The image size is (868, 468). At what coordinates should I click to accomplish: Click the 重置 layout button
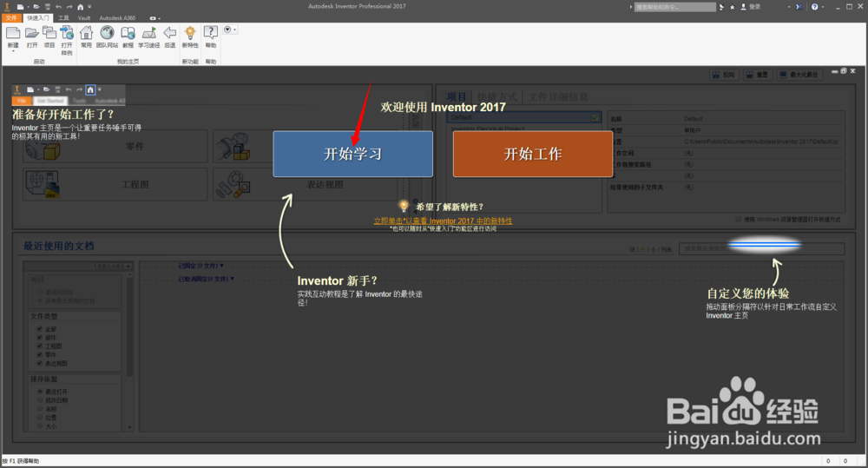pyautogui.click(x=757, y=75)
